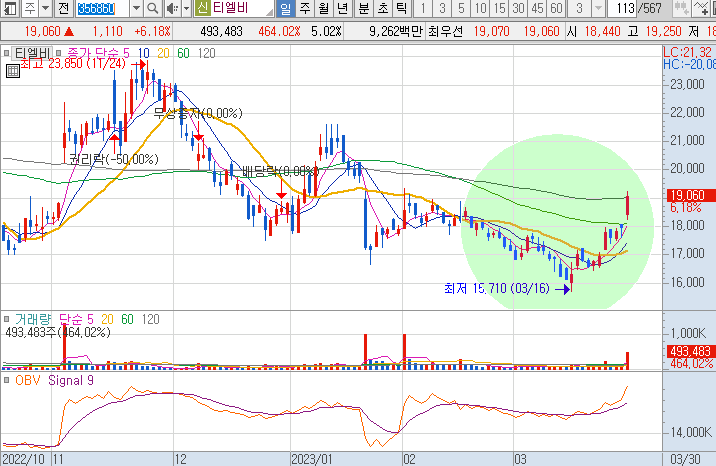
Task: Click the 전 button
Action: [64, 8]
